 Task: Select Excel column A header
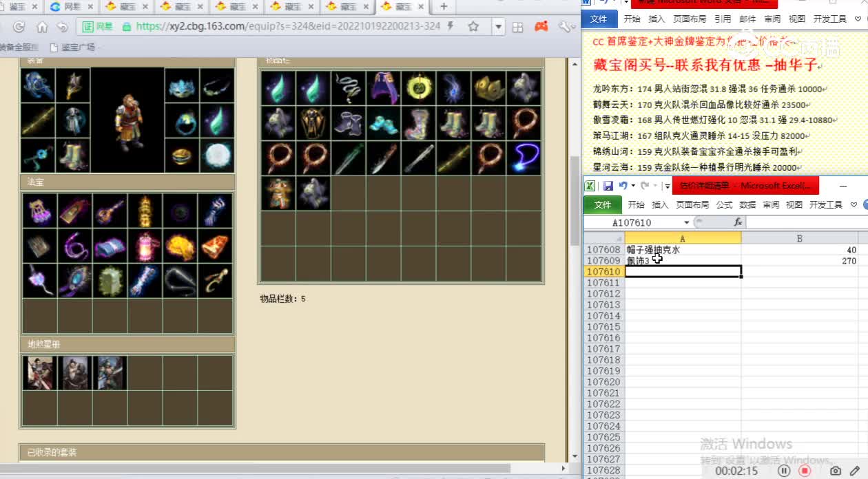683,238
